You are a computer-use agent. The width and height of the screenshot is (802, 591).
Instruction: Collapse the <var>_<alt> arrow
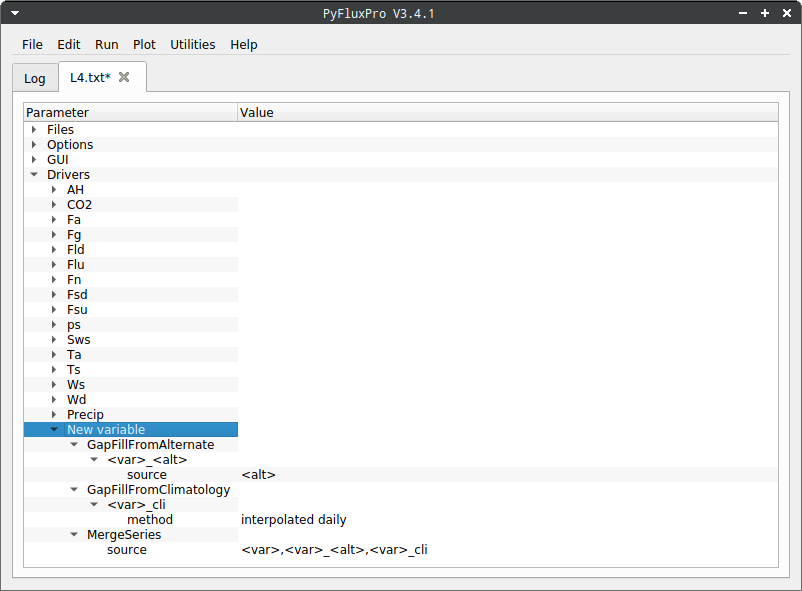click(94, 459)
